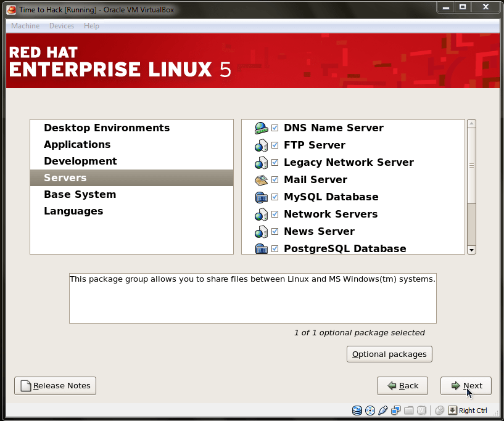
Task: Click '1 of 1 optional package selected' text
Action: [360, 333]
